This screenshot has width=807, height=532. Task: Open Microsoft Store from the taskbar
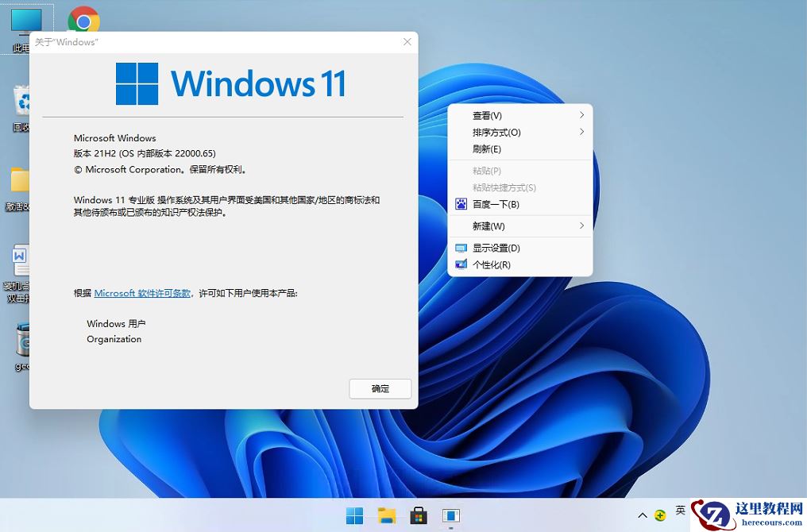pyautogui.click(x=419, y=515)
